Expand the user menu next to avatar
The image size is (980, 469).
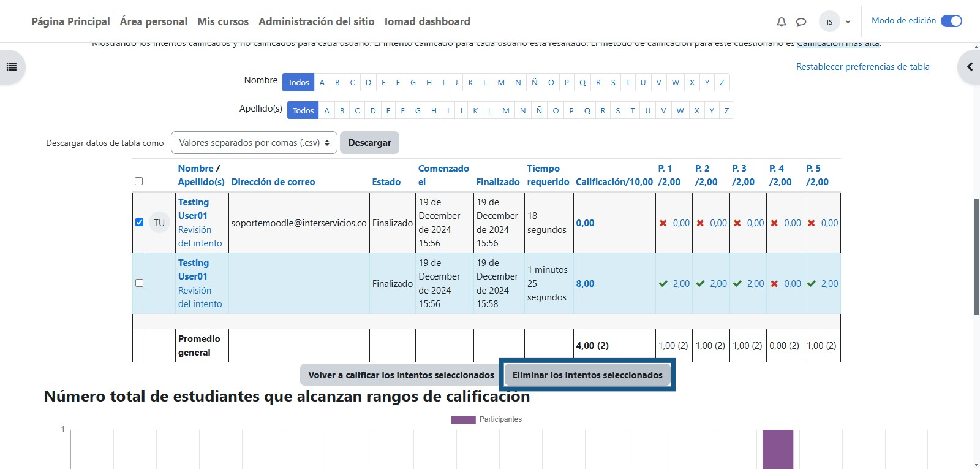[x=848, y=21]
